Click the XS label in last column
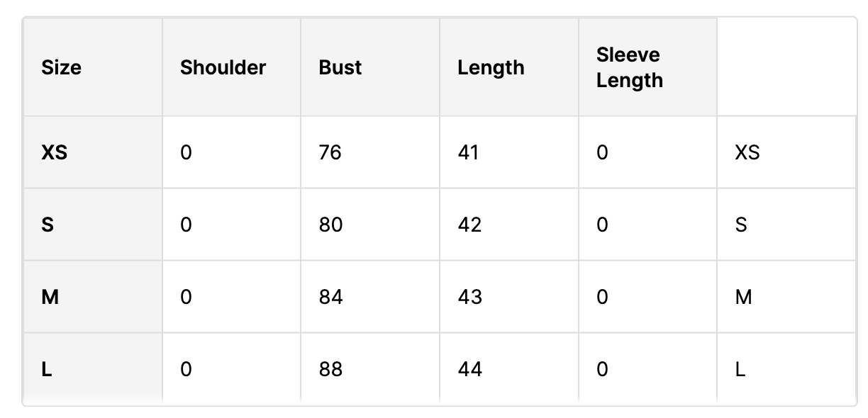 coord(747,152)
